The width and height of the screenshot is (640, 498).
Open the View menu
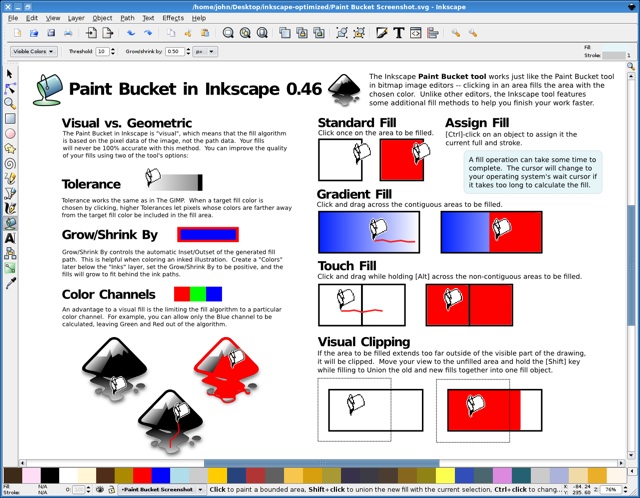pyautogui.click(x=53, y=18)
